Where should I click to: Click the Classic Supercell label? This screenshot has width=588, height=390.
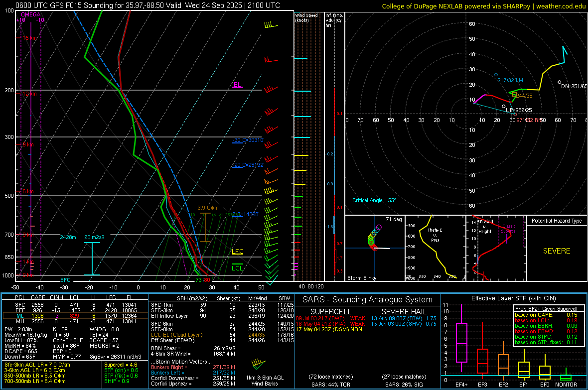click(x=509, y=229)
